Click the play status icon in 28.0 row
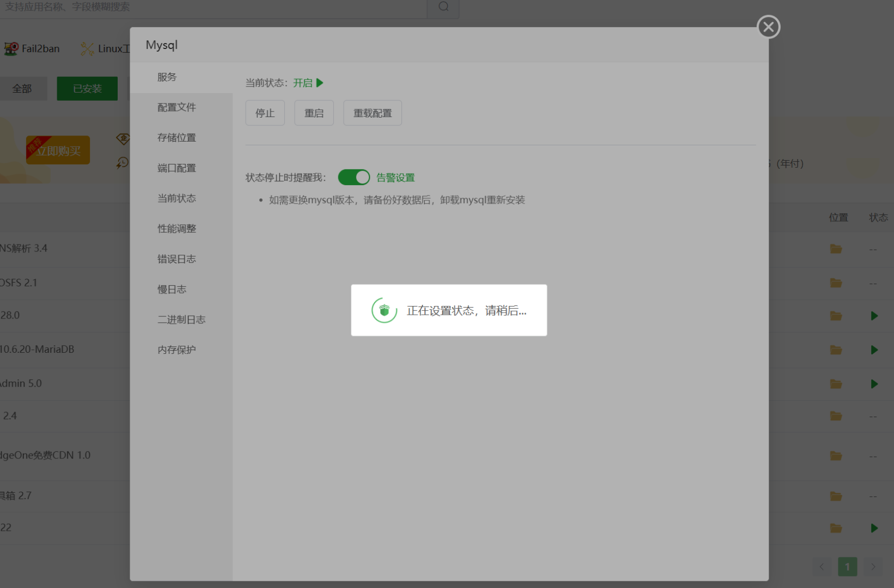This screenshot has height=588, width=894. 874,316
